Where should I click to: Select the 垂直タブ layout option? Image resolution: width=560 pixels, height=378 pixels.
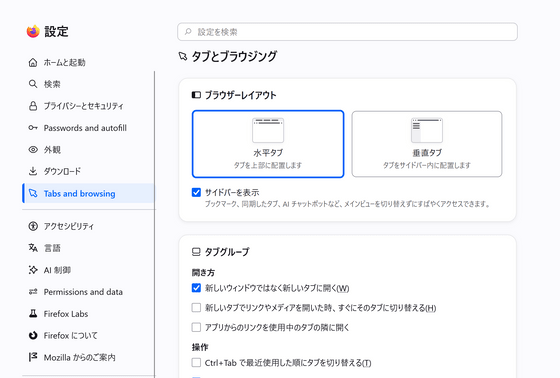427,144
